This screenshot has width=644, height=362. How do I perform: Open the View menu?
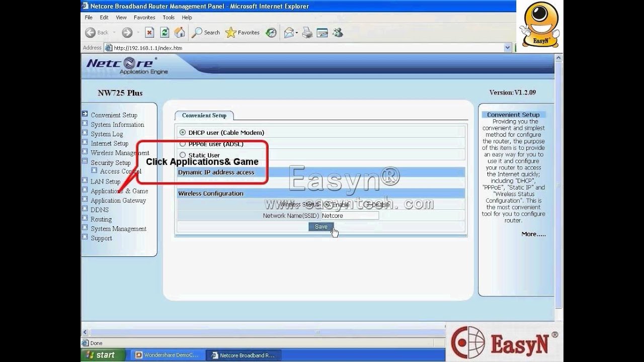coord(121,17)
